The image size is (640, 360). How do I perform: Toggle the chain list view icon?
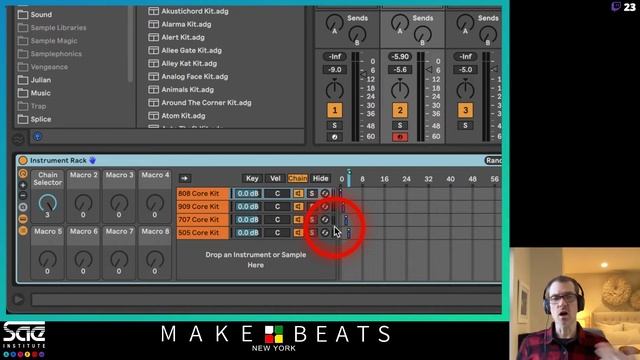coord(23,219)
